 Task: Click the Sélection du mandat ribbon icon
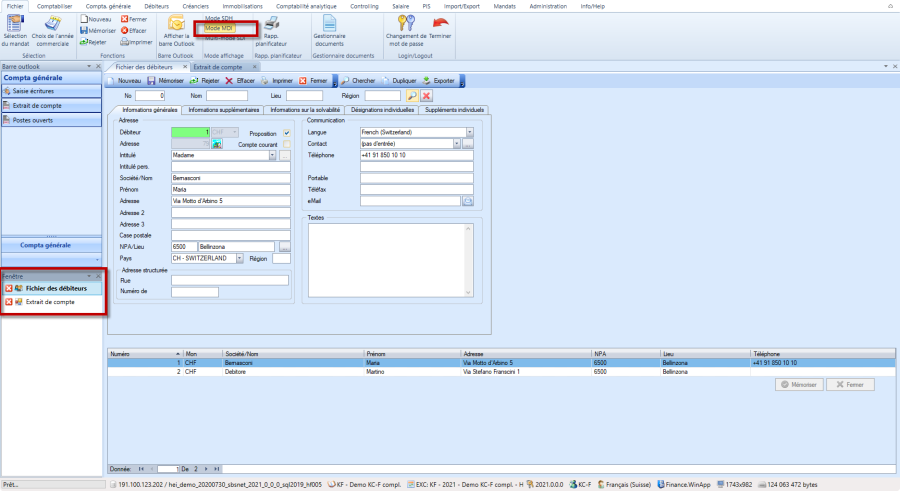coord(16,23)
